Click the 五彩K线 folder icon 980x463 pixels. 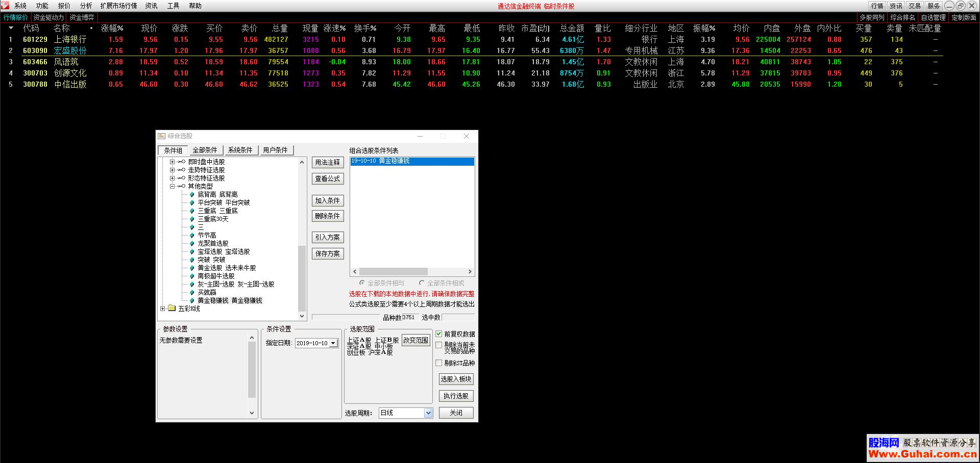[x=172, y=308]
